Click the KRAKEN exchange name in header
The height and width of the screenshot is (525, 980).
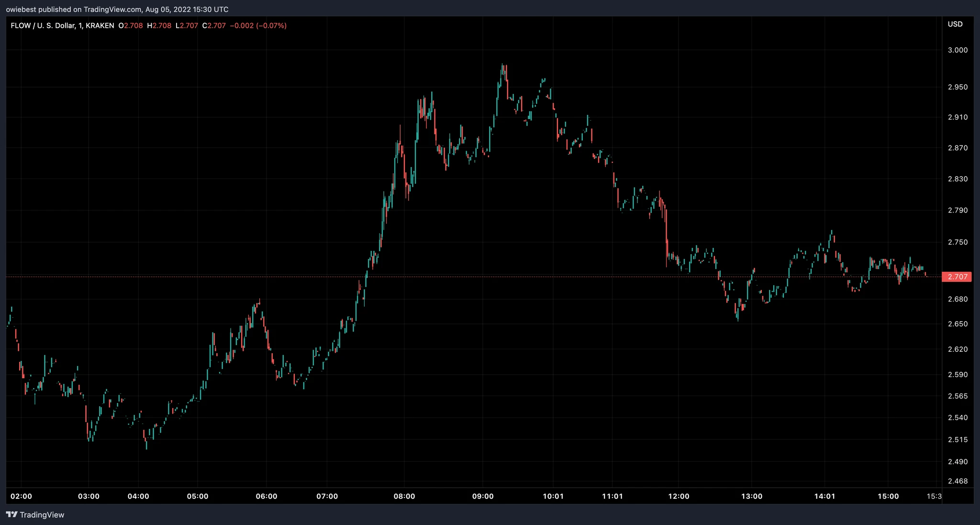(100, 26)
